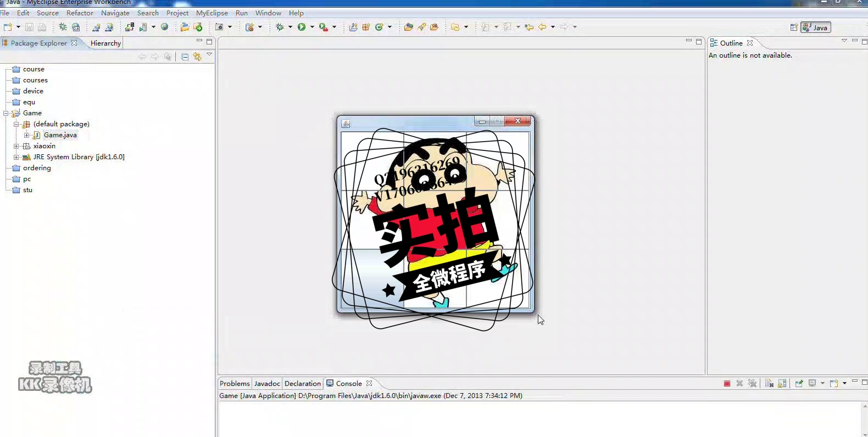868x437 pixels.
Task: Click the camera capture icon in toolbar
Action: click(x=219, y=27)
